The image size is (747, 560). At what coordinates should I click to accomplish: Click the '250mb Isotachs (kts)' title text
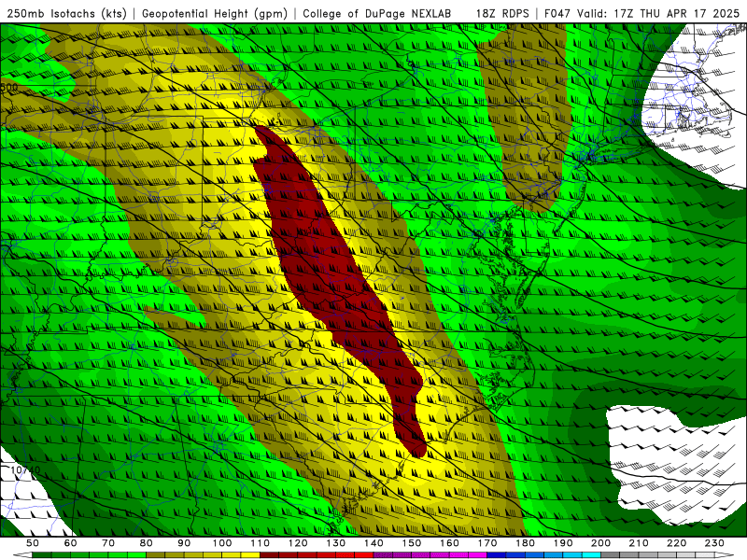click(x=66, y=14)
